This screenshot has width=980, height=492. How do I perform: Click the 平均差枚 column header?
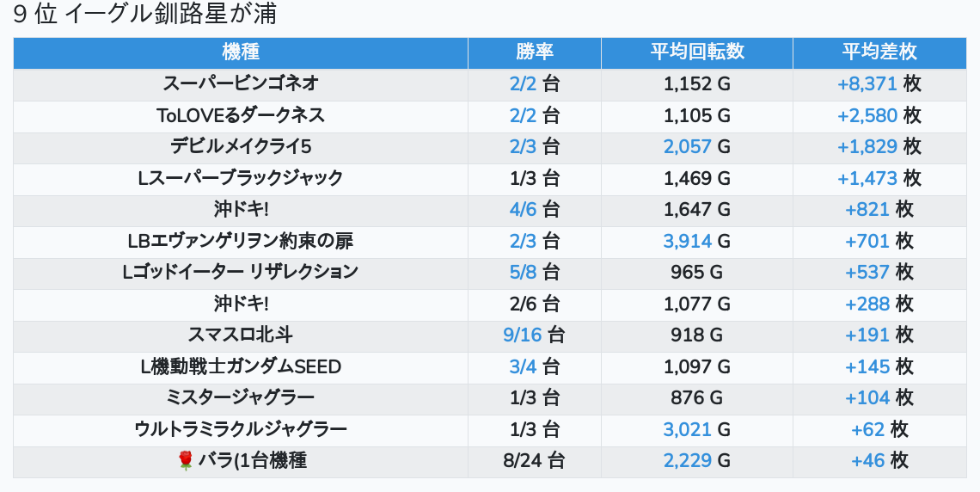pos(879,52)
